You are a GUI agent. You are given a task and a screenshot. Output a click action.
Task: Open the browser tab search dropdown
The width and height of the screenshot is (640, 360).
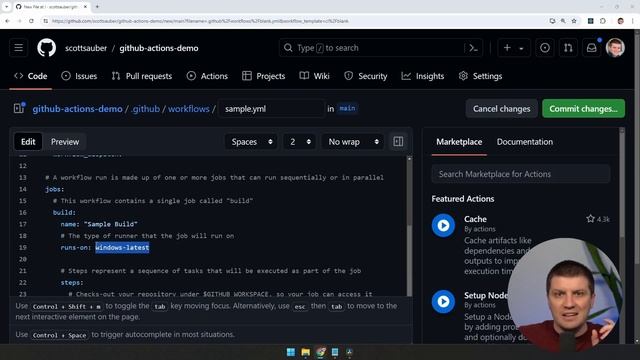click(x=6, y=7)
